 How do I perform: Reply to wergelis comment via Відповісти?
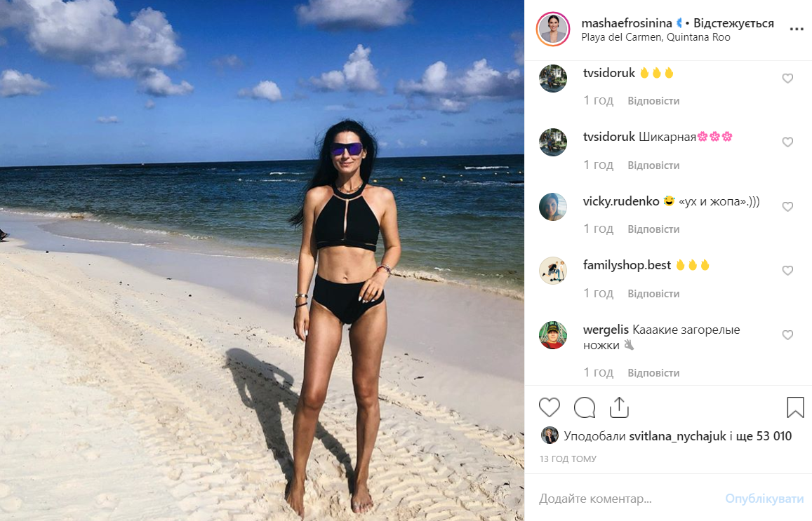(653, 373)
